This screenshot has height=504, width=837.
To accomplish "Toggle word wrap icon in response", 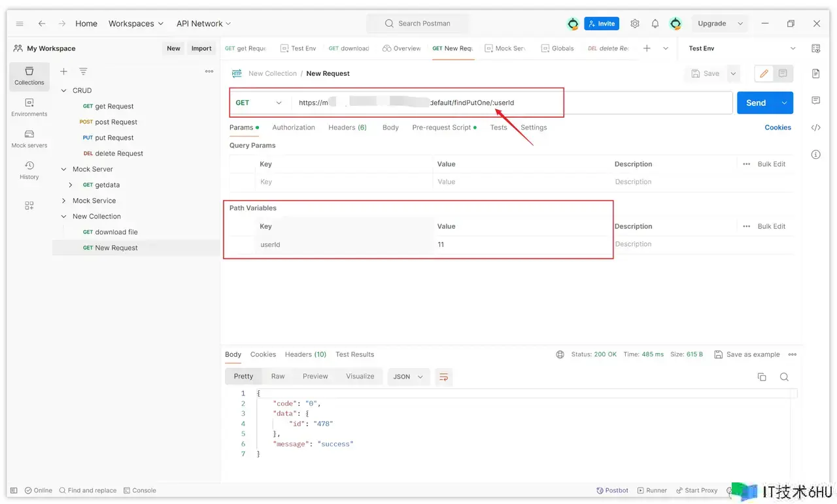I will coord(444,377).
